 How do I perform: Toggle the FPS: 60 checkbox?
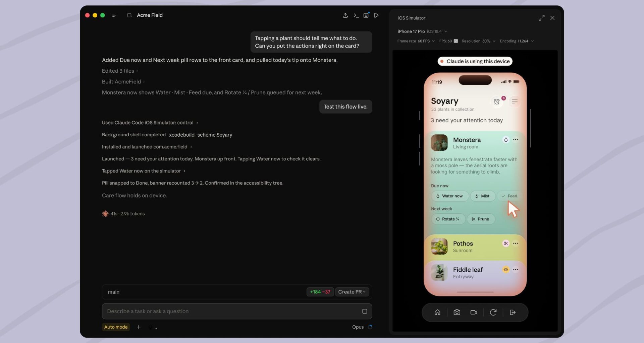[456, 41]
